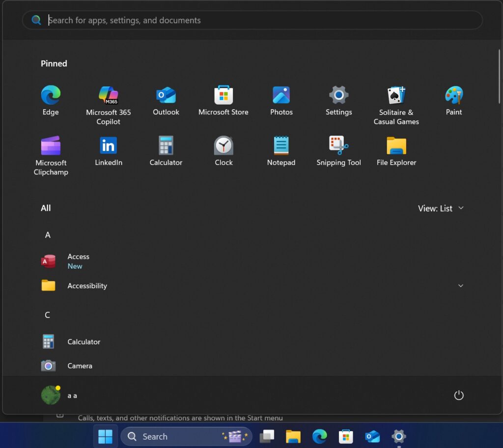503x448 pixels.
Task: Open Outlook from the pinned section
Action: [x=166, y=96]
